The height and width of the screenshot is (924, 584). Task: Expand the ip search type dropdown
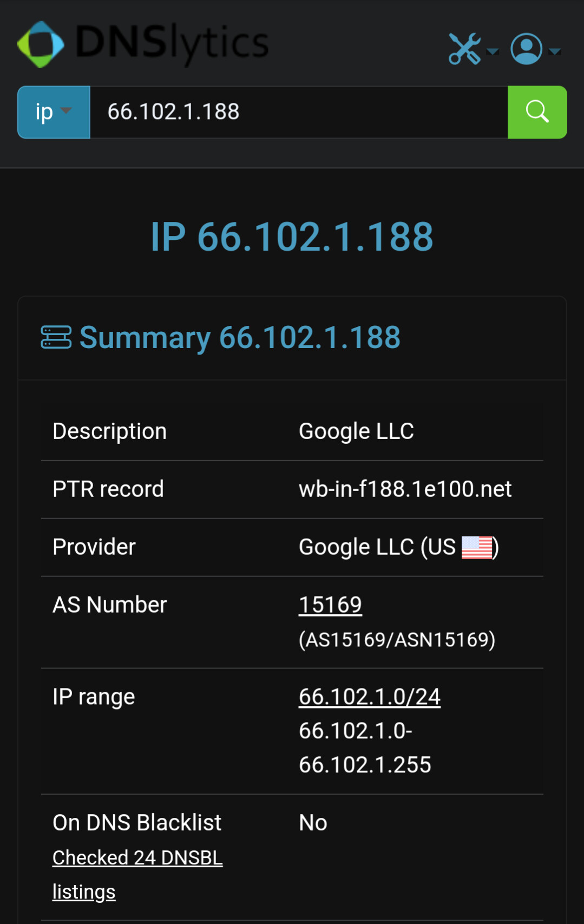click(x=54, y=112)
